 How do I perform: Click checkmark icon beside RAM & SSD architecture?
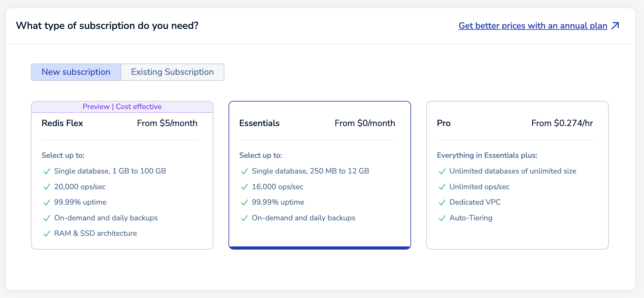point(47,234)
